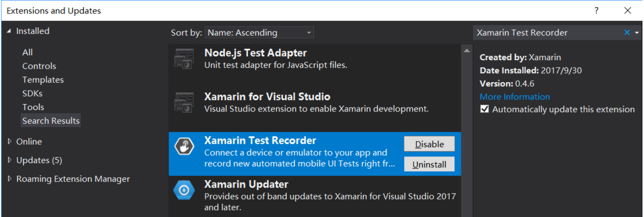Screen dimensions: 644x217
Task: Select the Tools category
Action: (33, 107)
